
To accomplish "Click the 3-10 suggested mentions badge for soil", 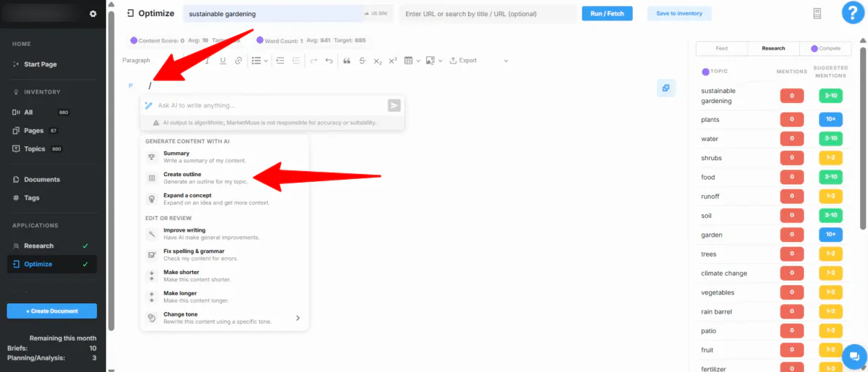I will [x=831, y=216].
